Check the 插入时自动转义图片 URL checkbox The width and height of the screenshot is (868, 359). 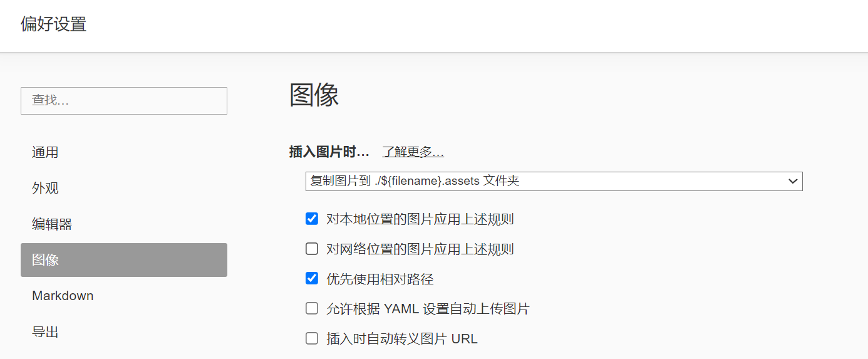click(312, 339)
